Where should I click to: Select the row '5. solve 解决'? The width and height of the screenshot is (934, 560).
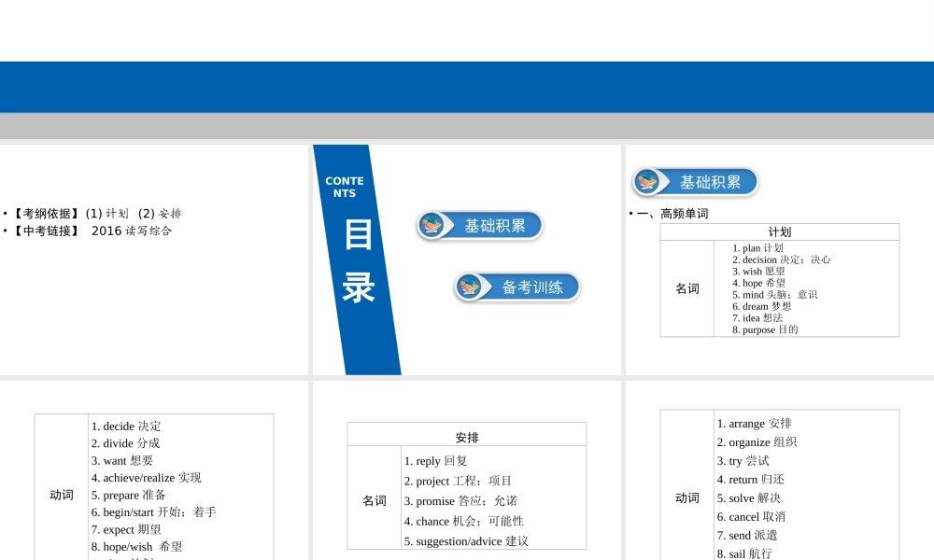(x=749, y=498)
